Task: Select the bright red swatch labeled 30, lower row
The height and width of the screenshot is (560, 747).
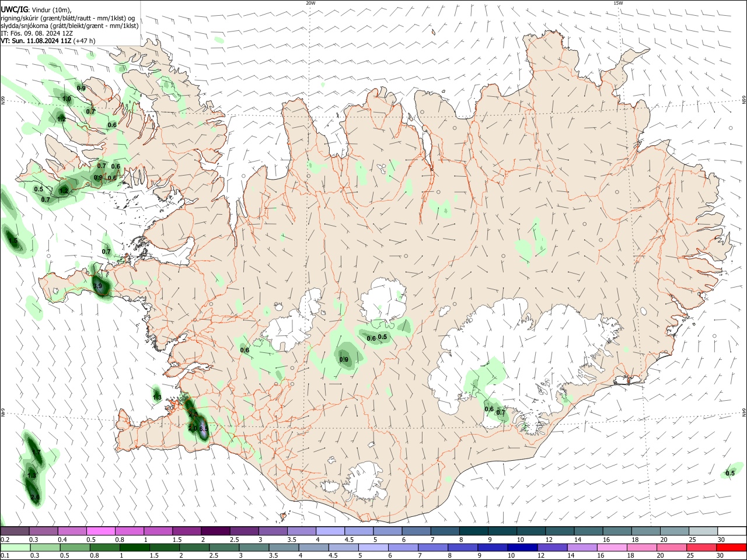Action: pos(731,548)
